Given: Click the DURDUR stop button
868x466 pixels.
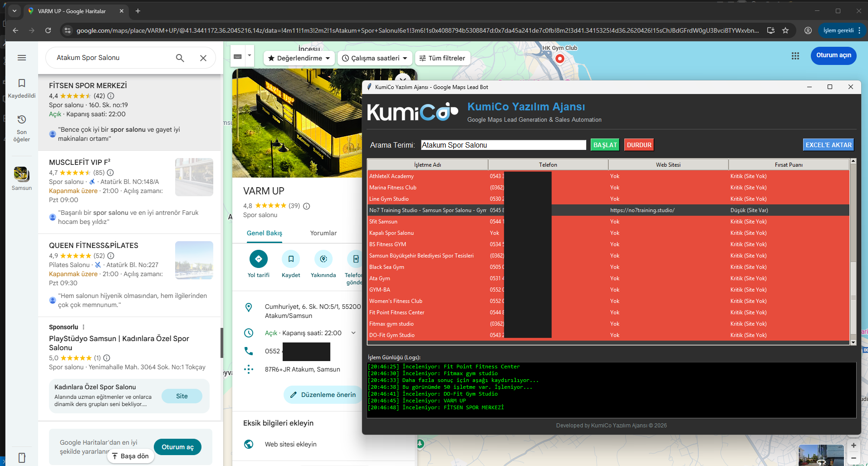Looking at the screenshot, I should point(639,145).
